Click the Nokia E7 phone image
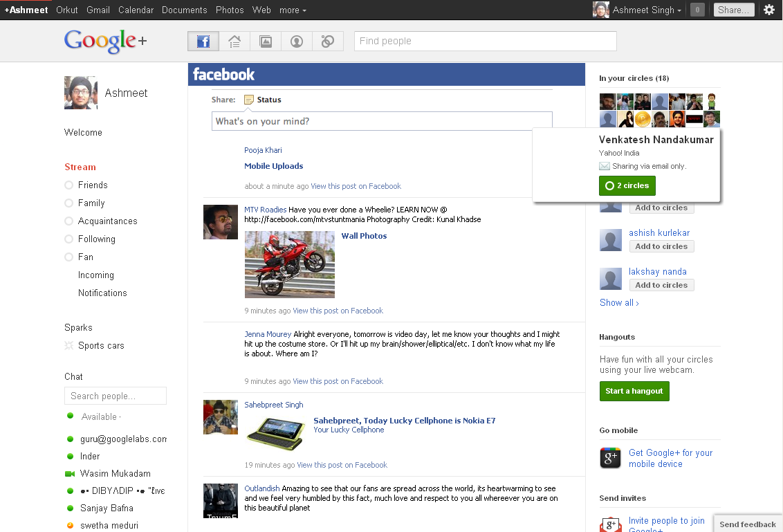Viewport: 783px width, 532px height. 276,433
